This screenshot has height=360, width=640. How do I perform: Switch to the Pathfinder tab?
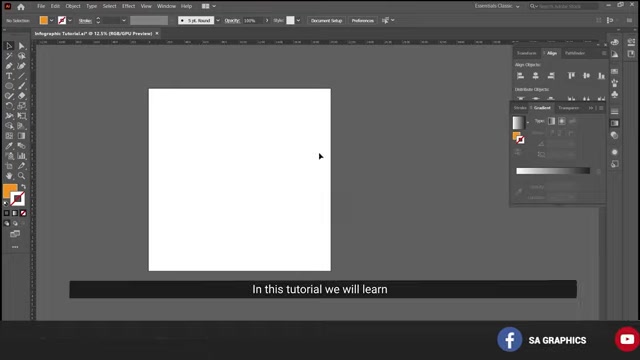pyautogui.click(x=575, y=53)
